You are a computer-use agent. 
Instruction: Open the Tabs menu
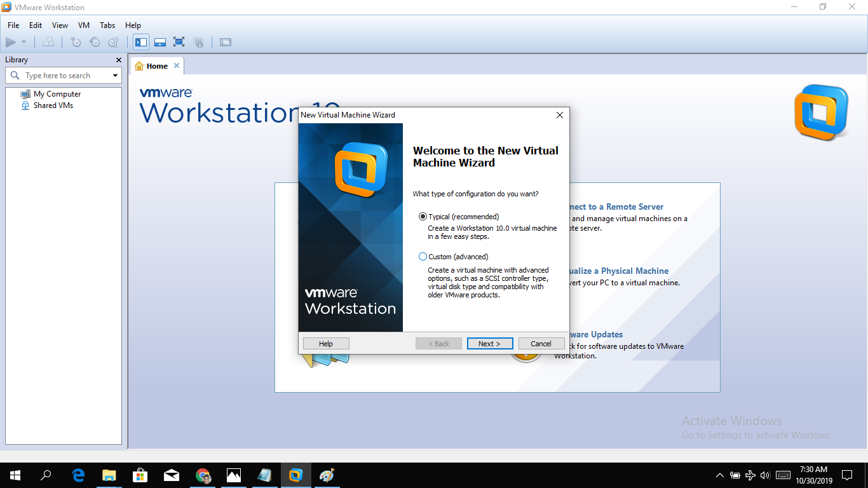[107, 25]
